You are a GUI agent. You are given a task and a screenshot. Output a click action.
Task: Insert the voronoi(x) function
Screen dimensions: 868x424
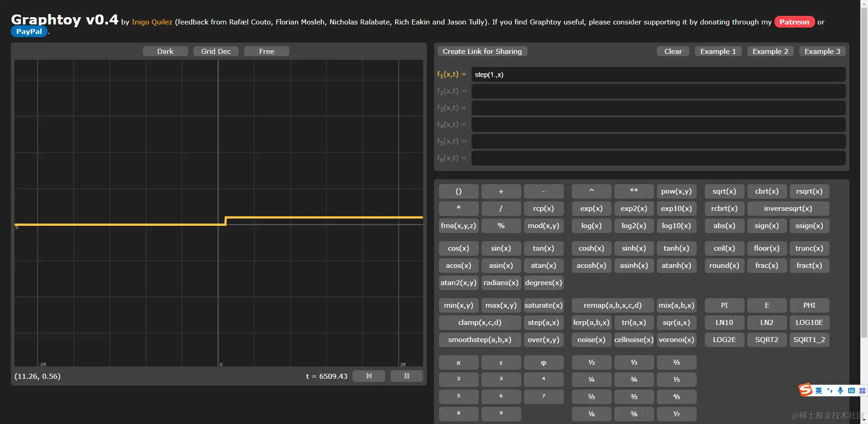coord(676,339)
